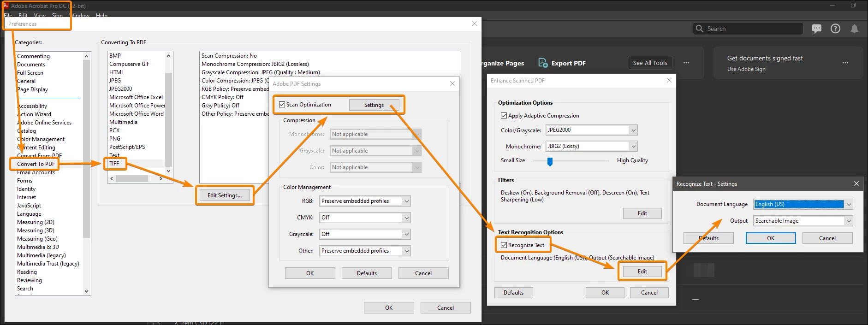Open the notifications bell icon
Image resolution: width=868 pixels, height=325 pixels.
tap(854, 29)
